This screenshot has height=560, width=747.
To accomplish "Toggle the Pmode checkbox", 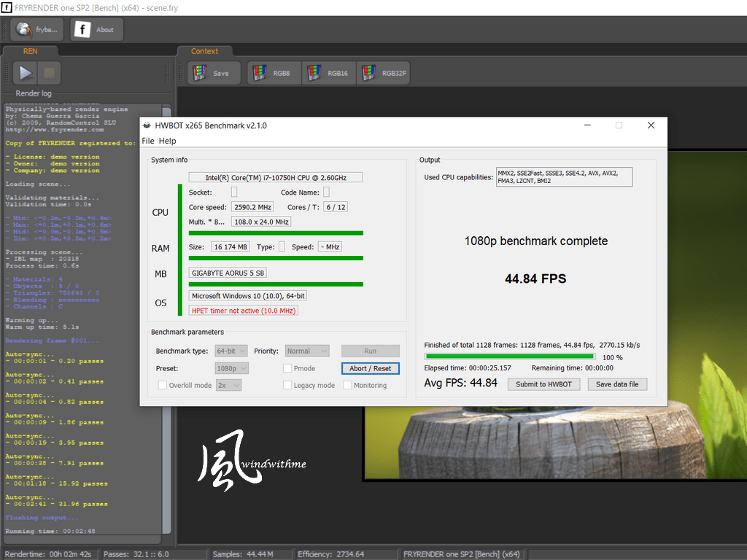I will tap(287, 368).
